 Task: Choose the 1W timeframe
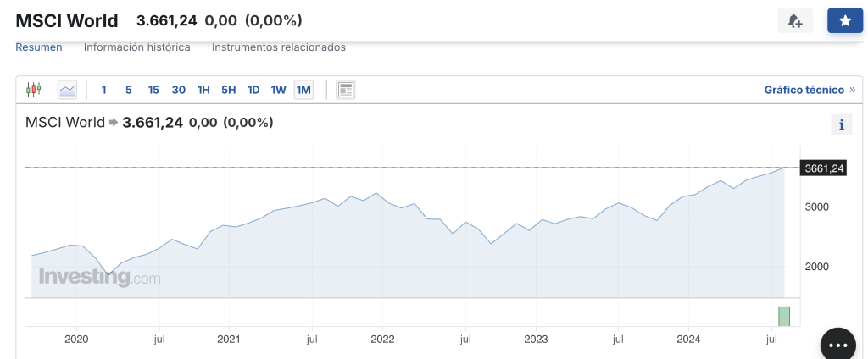278,90
